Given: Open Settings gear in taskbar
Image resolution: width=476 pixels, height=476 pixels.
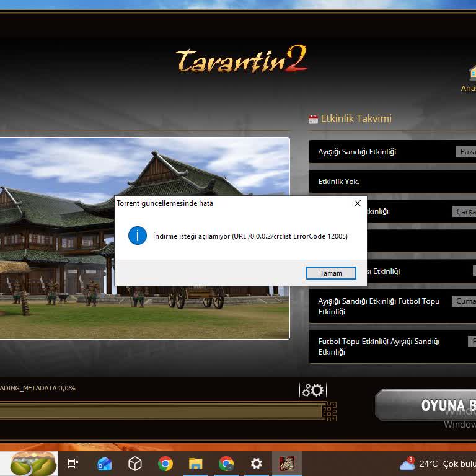Looking at the screenshot, I should click(256, 464).
